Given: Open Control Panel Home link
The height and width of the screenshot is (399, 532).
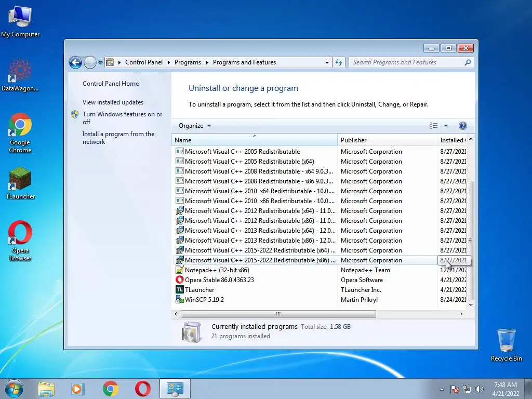Looking at the screenshot, I should (111, 84).
